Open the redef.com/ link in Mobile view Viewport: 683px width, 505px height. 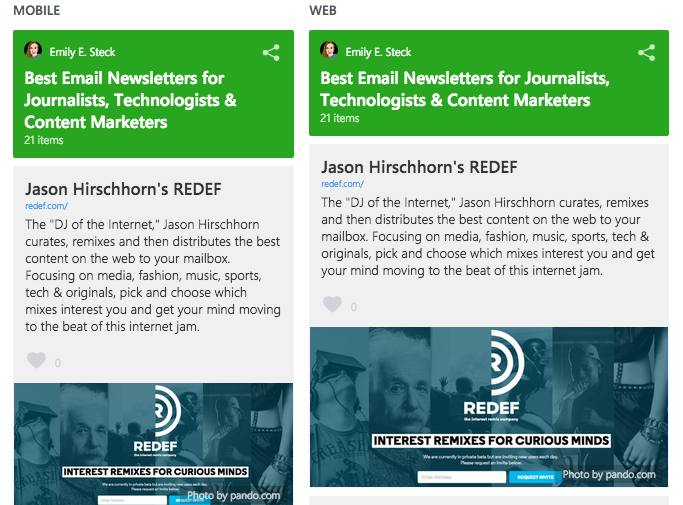pos(47,206)
